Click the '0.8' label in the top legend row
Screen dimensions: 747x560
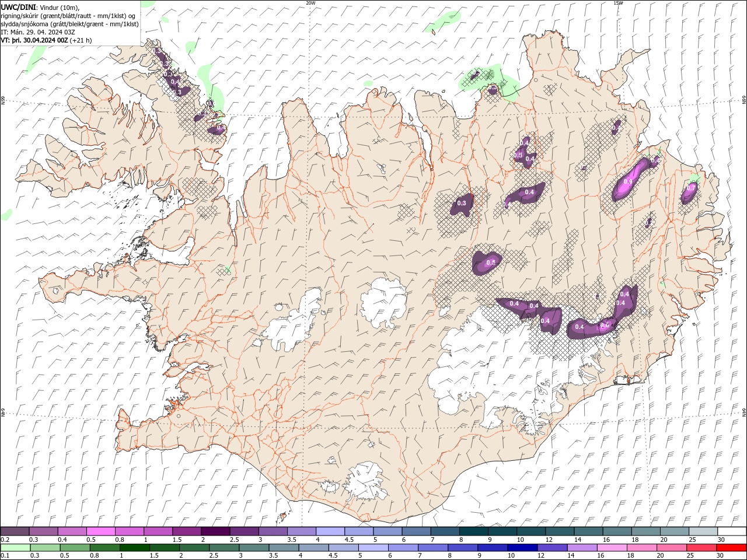pos(120,540)
